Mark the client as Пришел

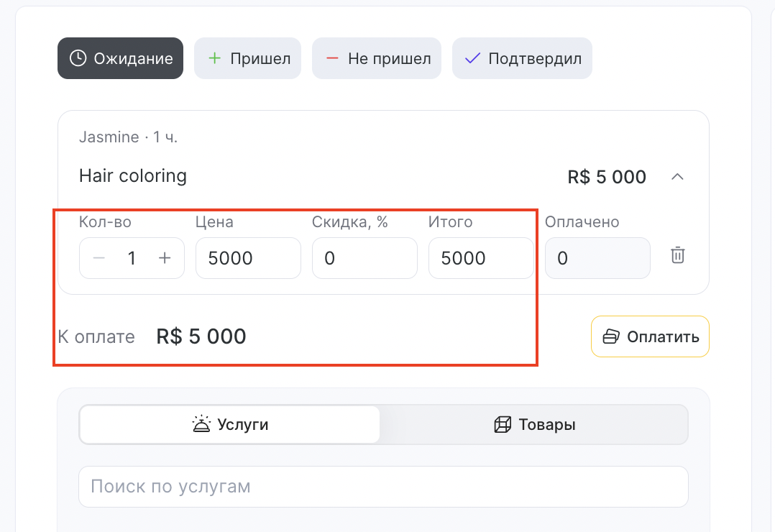pyautogui.click(x=247, y=58)
